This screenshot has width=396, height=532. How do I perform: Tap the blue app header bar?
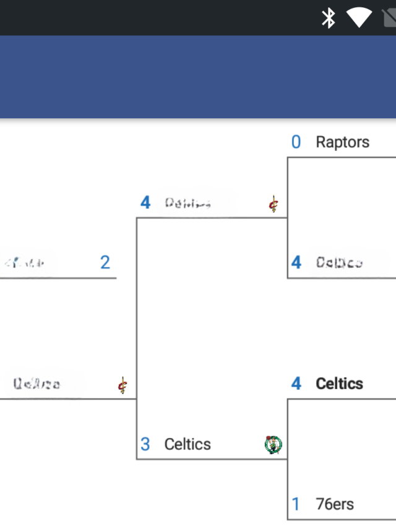click(x=198, y=77)
